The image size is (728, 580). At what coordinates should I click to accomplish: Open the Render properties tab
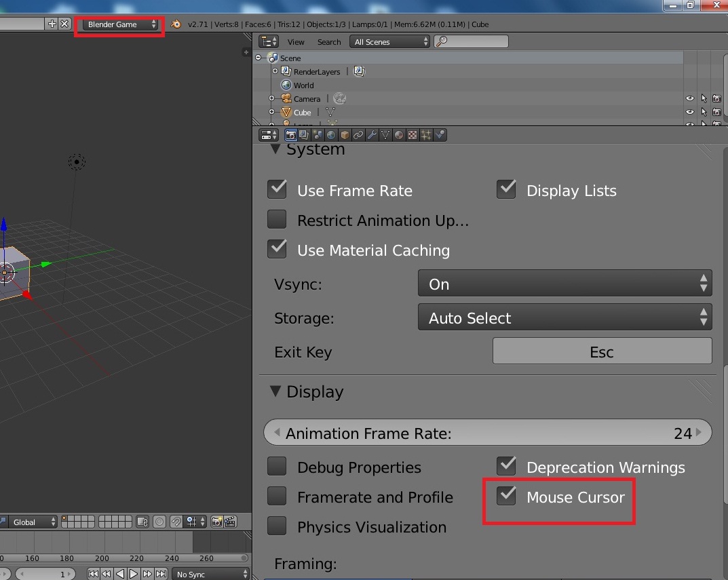[x=291, y=135]
